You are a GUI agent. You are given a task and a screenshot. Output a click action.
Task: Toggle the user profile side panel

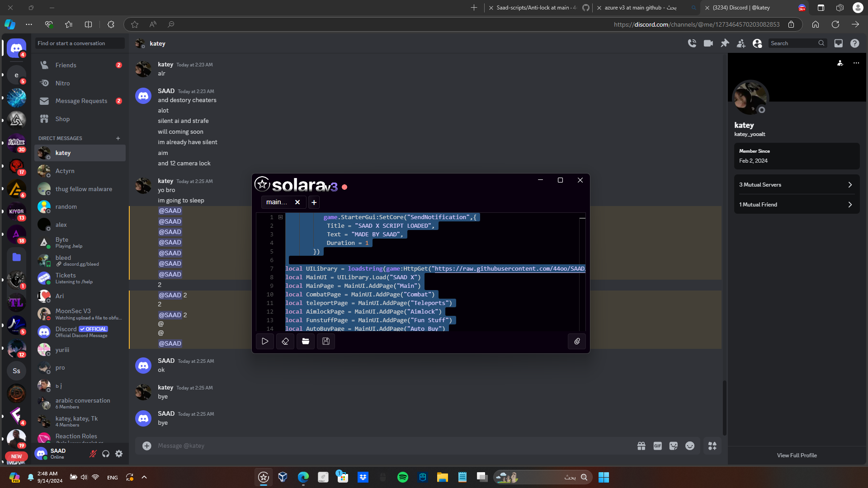(757, 43)
